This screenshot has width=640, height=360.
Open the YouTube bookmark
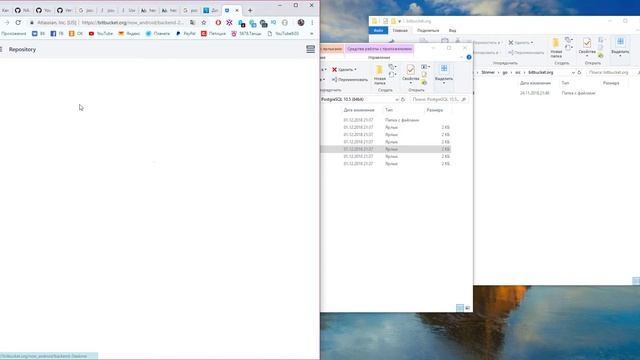[101, 33]
